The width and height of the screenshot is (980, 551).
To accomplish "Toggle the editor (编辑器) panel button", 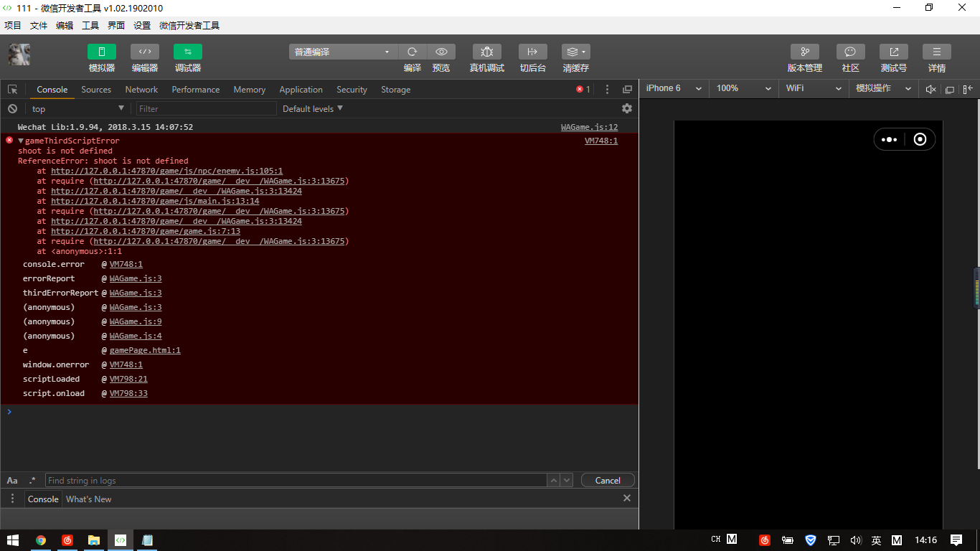I will [145, 52].
